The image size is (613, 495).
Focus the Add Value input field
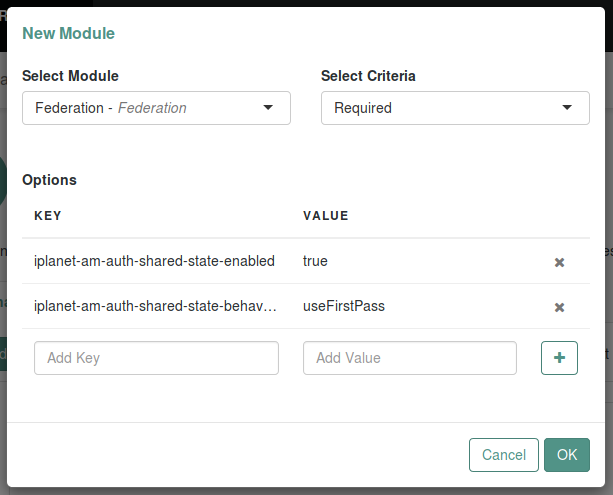click(x=410, y=358)
